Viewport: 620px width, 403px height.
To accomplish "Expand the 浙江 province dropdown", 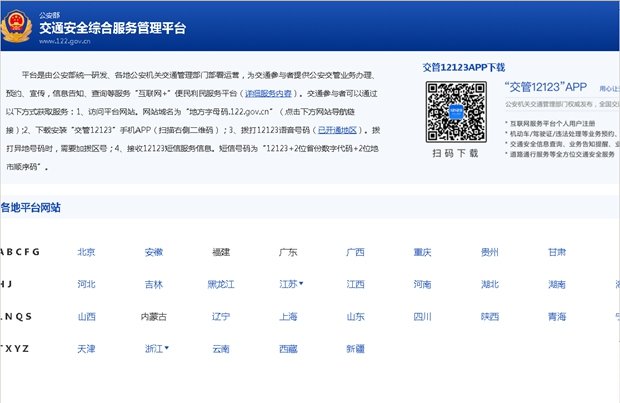I will pyautogui.click(x=156, y=349).
